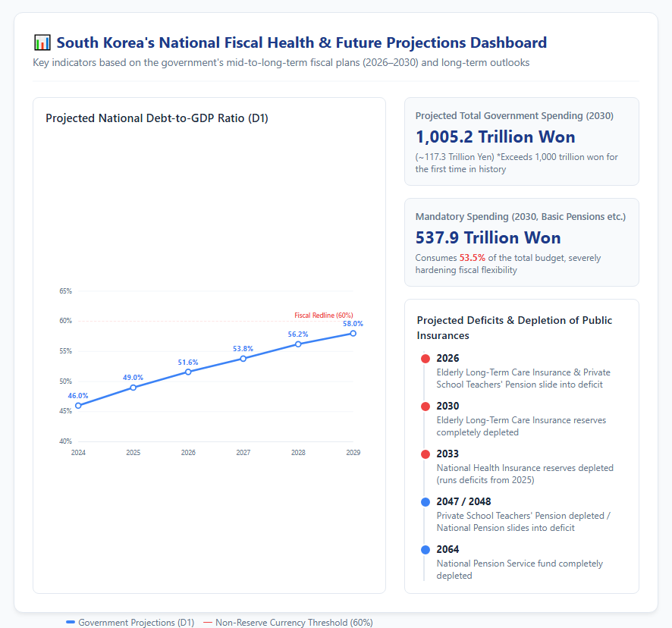
Task: Select the 2026 data point on the debt line
Action: [188, 372]
